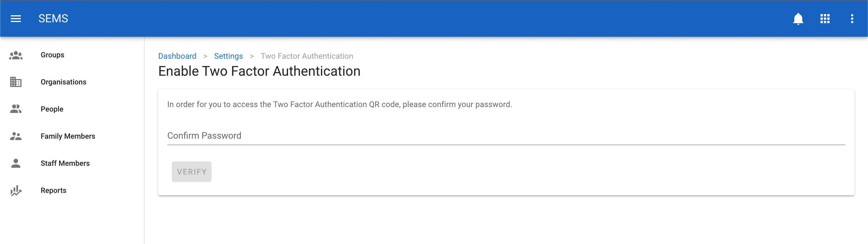
Task: Click the People sidebar icon
Action: click(16, 109)
